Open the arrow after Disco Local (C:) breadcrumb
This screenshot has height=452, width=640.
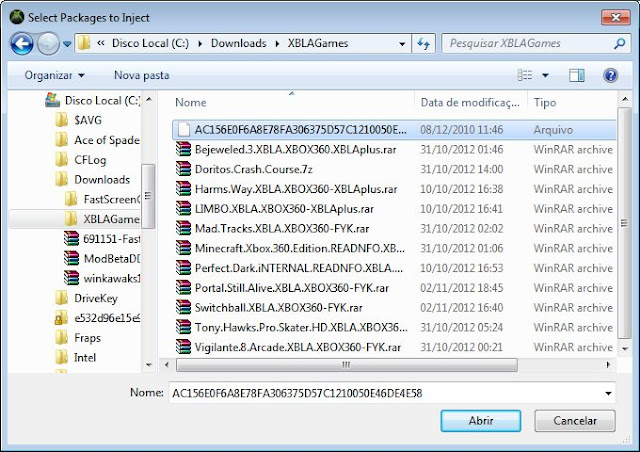coord(200,43)
